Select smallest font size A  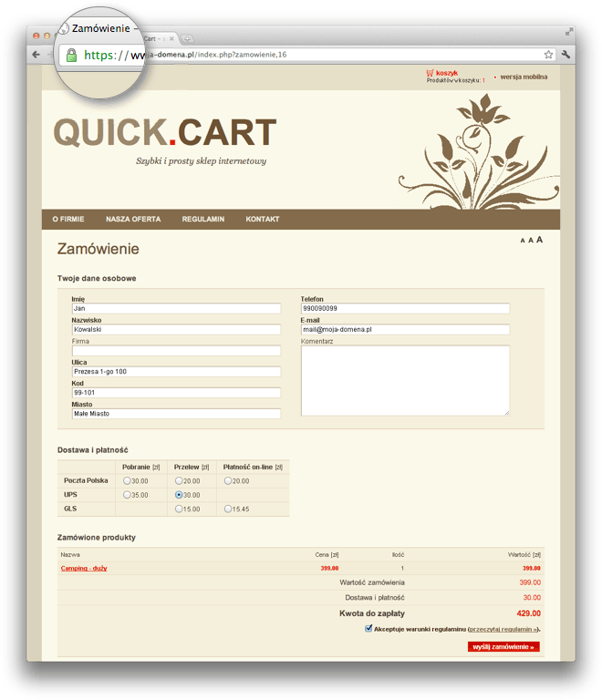[x=523, y=241]
